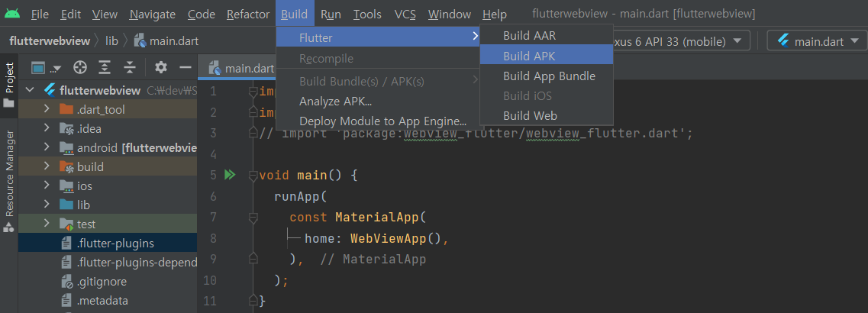Click Select Opened File target icon

80,68
